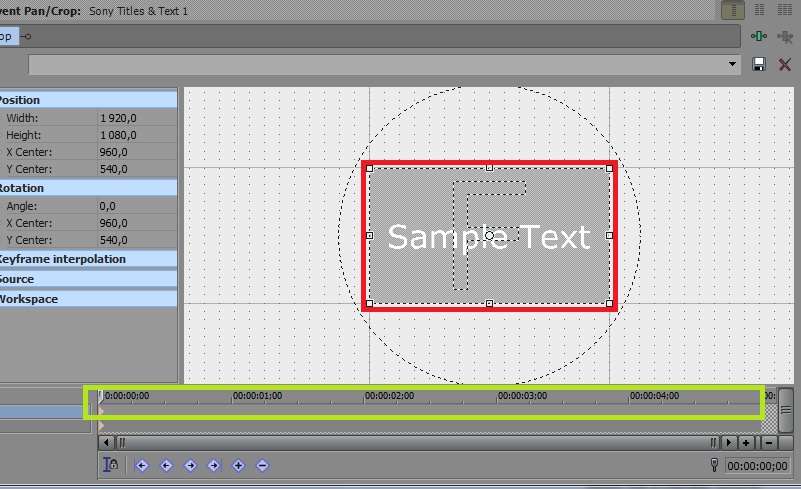Edit Rotation X Center value 960,0
Viewport: 801px width, 489px height.
(x=137, y=223)
